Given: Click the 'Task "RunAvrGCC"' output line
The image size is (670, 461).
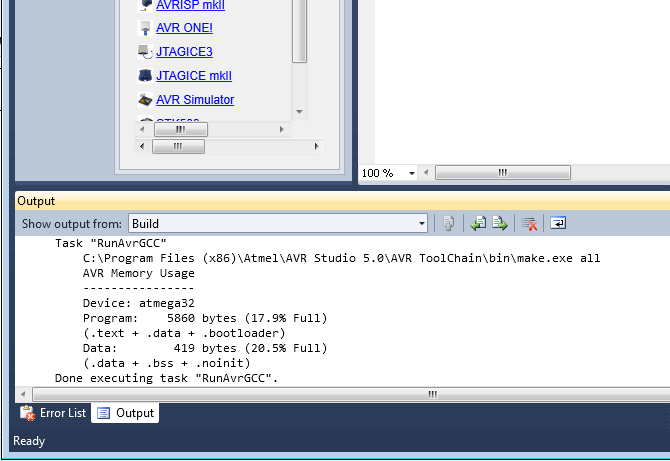Looking at the screenshot, I should (111, 244).
